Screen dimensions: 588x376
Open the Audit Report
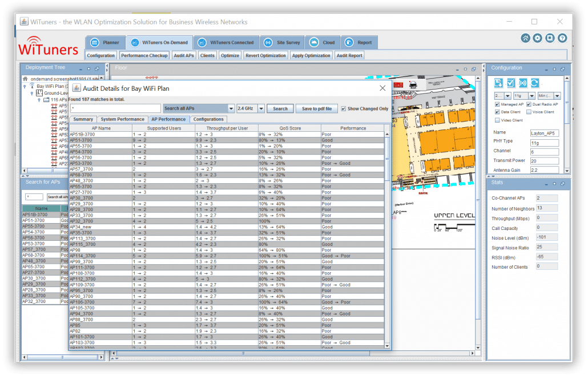[x=349, y=55]
